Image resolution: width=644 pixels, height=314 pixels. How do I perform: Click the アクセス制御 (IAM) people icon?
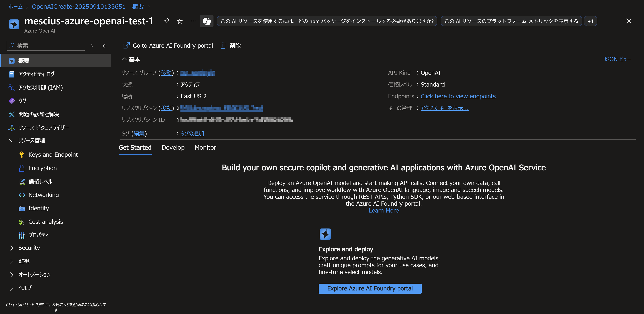(x=12, y=88)
